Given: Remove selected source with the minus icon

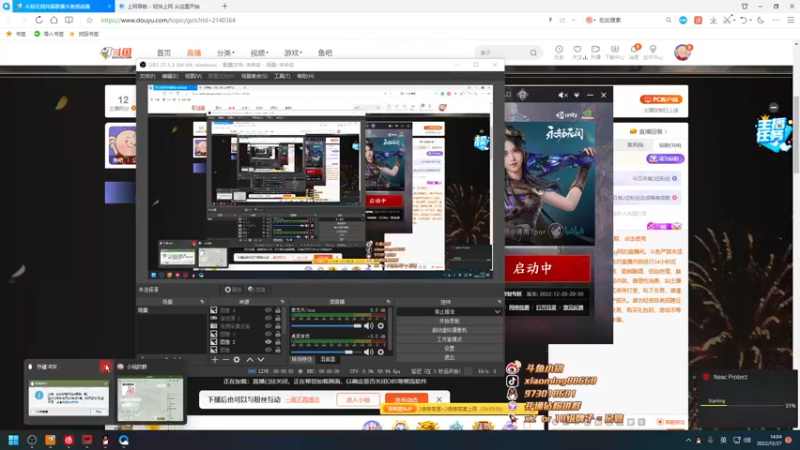Looking at the screenshot, I should click(x=226, y=360).
